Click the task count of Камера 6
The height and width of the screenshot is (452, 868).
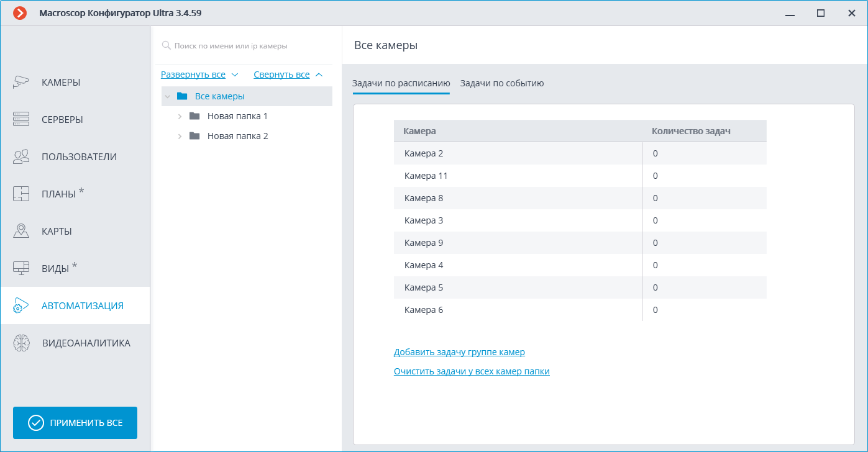pyautogui.click(x=656, y=310)
